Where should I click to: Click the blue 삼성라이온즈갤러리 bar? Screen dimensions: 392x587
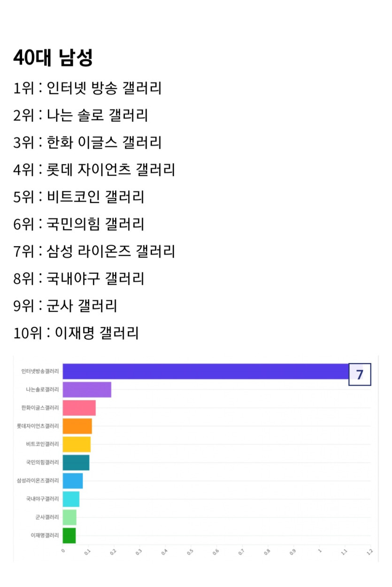73,481
